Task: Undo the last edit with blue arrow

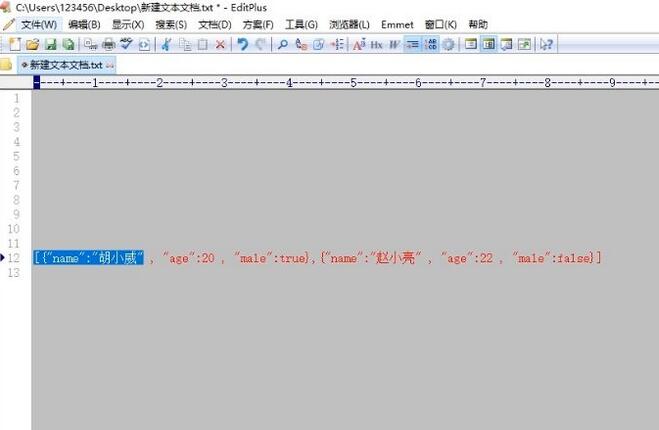Action: click(243, 44)
